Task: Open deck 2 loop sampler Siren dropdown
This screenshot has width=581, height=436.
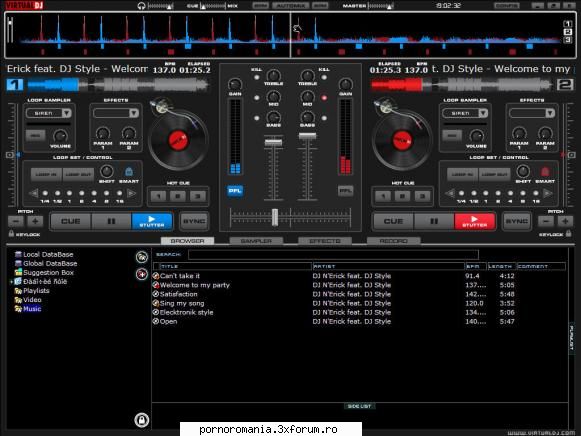Action: coord(483,113)
